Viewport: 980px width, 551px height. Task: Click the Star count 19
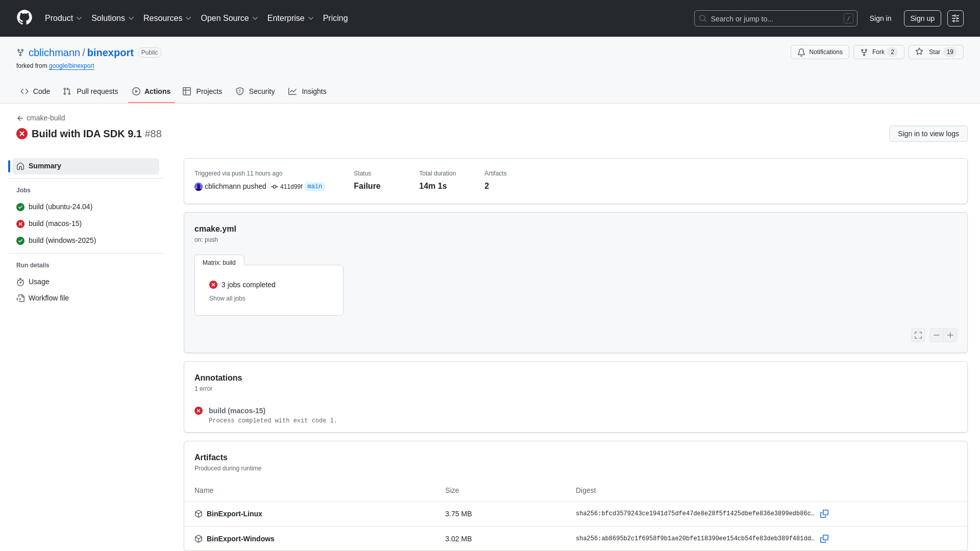point(950,52)
